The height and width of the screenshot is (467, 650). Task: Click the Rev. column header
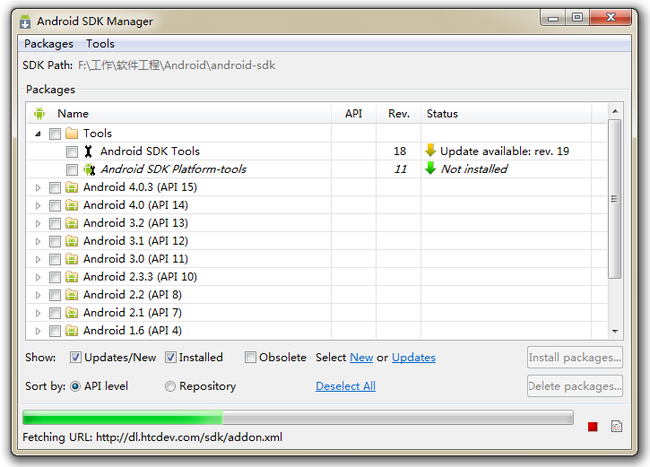coord(399,113)
